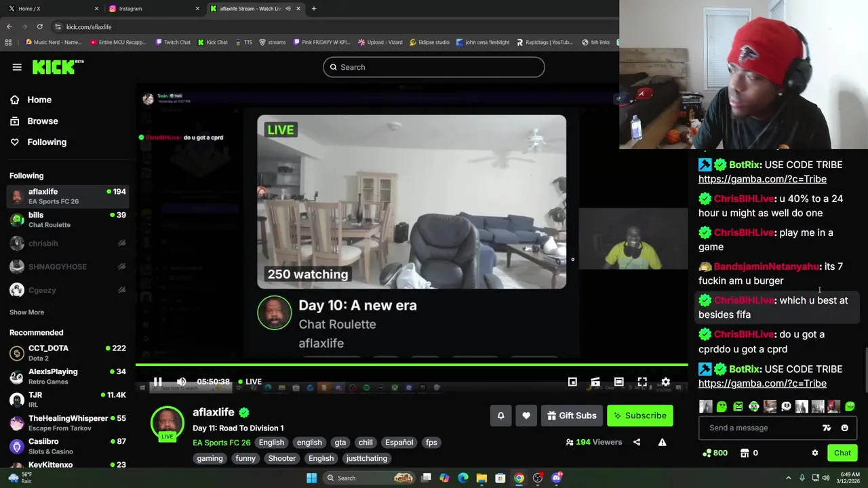The height and width of the screenshot is (488, 868).
Task: Open the channel points 800 balance
Action: (716, 453)
